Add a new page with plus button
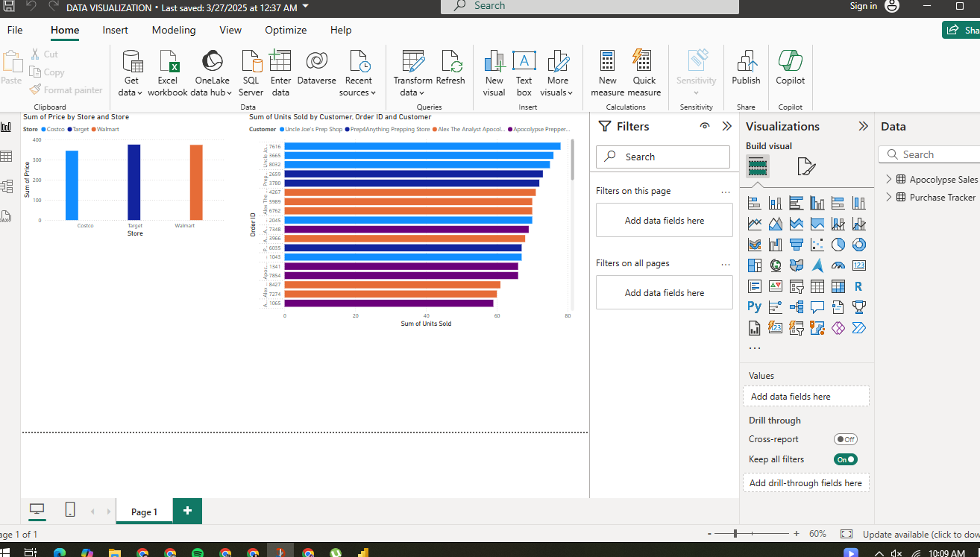Viewport: 980px width, 557px height. [187, 511]
